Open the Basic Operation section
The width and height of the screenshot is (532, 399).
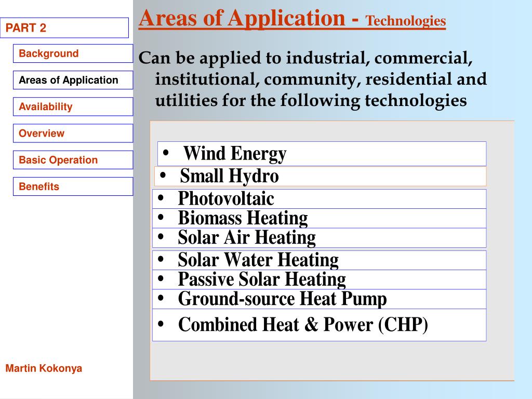click(73, 160)
